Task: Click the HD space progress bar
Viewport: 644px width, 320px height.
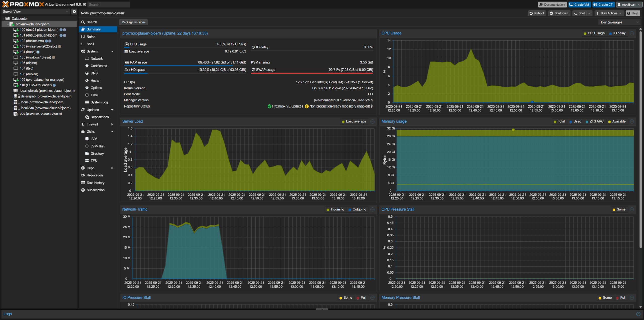Action: click(x=185, y=73)
